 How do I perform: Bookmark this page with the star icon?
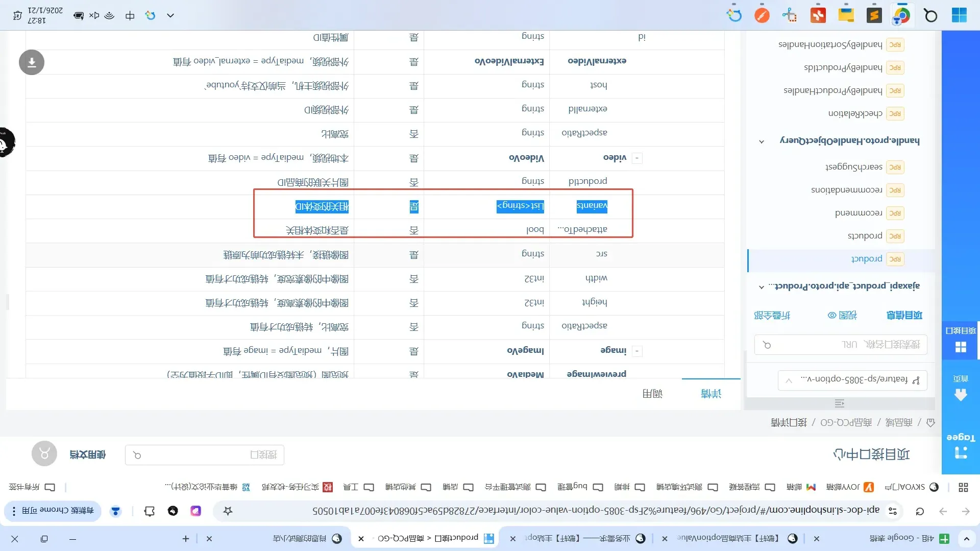[228, 511]
